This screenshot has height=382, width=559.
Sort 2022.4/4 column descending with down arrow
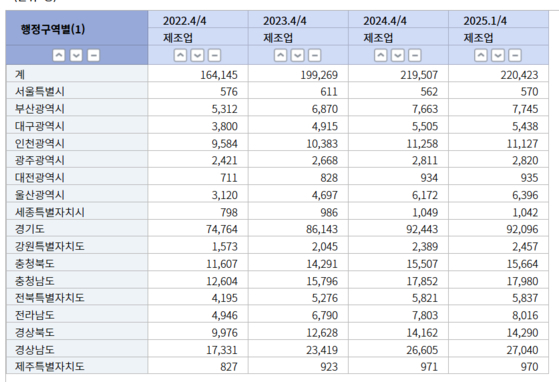tap(198, 55)
